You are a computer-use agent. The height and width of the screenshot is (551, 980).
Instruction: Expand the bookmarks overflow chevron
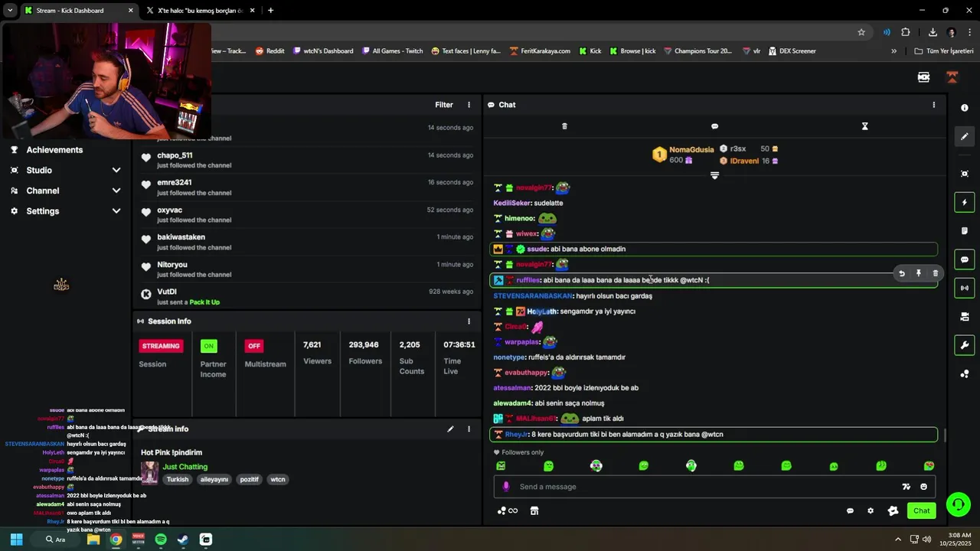point(893,51)
